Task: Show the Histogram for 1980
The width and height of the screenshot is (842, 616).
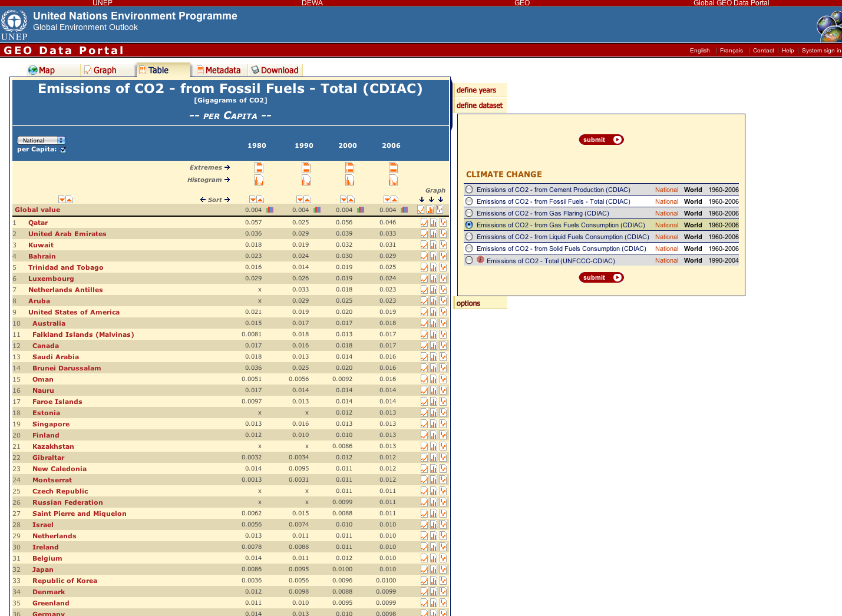Action: pos(259,180)
